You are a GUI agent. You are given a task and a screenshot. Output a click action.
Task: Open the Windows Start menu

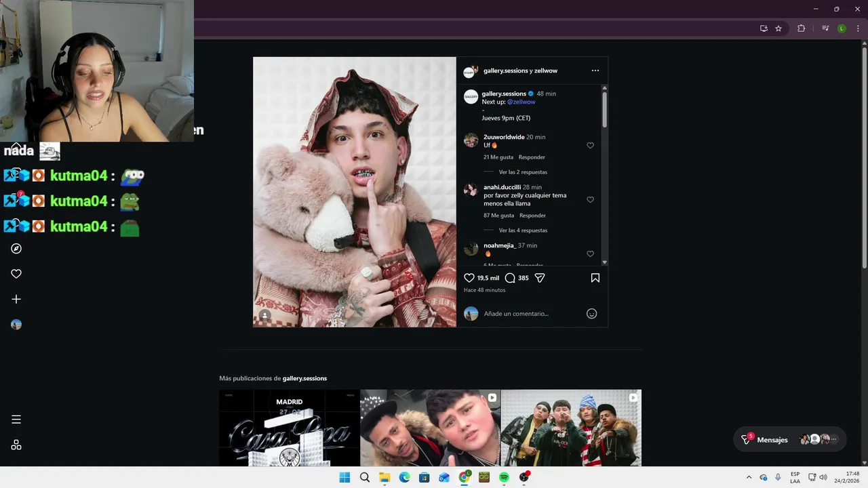[x=344, y=477]
